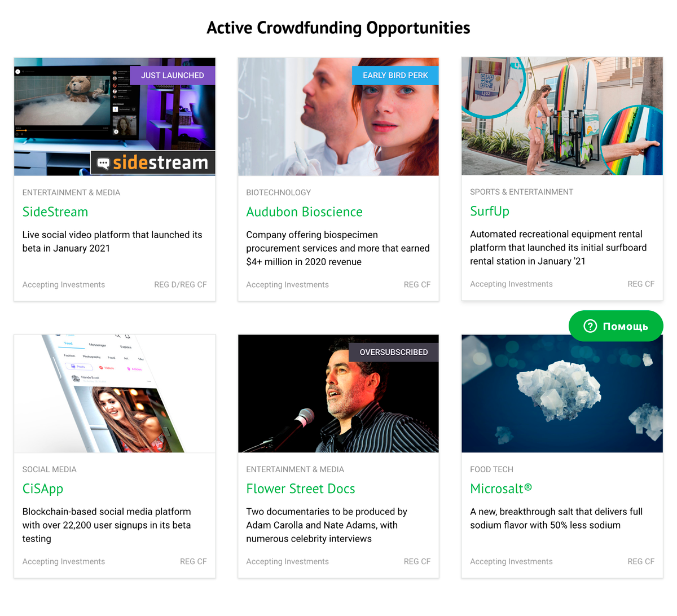The height and width of the screenshot is (616, 677).
Task: Open the Flower Street Docs link
Action: click(x=301, y=489)
